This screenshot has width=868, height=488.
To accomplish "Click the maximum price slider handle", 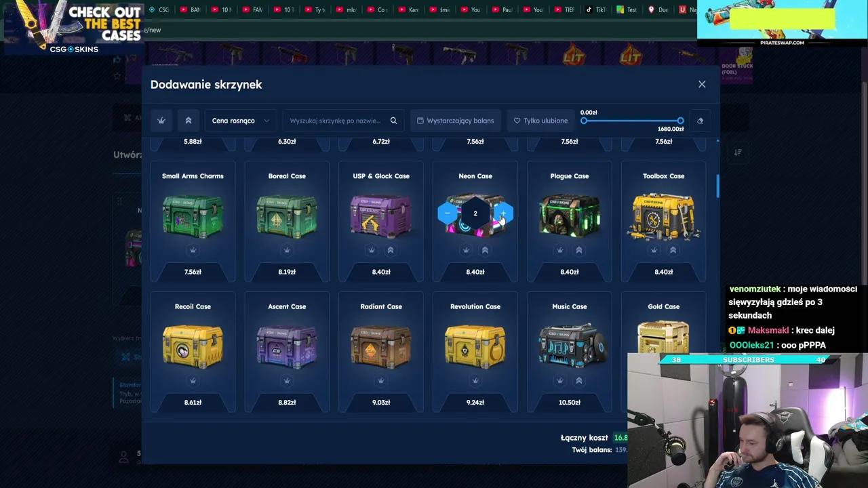I will [680, 121].
